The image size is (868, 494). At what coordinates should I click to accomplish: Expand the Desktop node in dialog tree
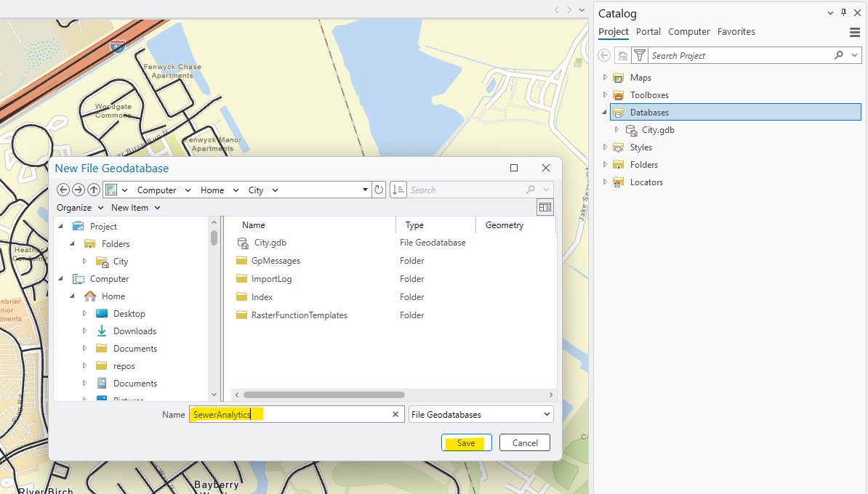click(84, 313)
